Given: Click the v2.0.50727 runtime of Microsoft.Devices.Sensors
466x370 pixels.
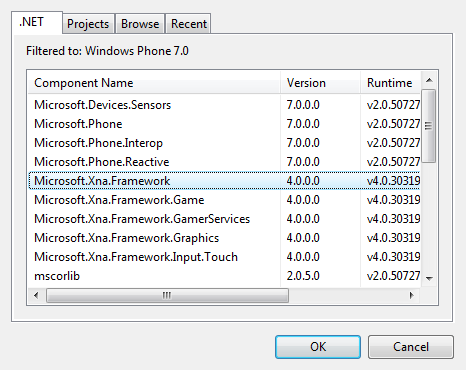Looking at the screenshot, I should point(393,105).
